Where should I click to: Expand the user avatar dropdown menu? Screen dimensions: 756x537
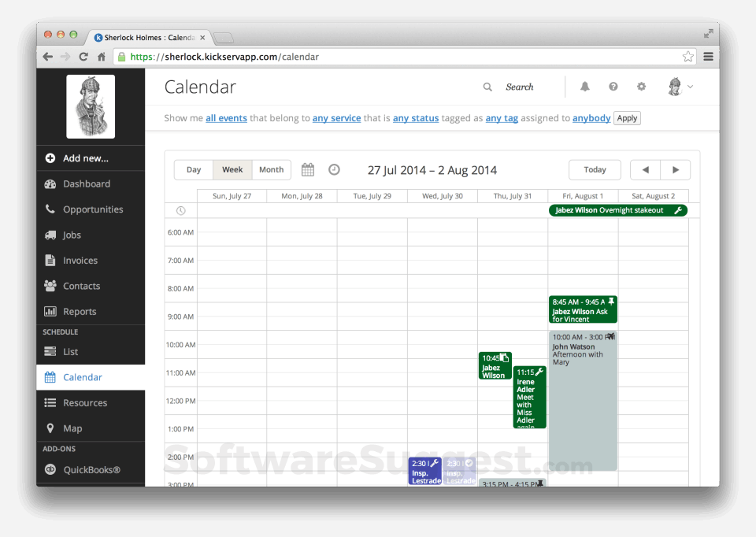pos(680,87)
